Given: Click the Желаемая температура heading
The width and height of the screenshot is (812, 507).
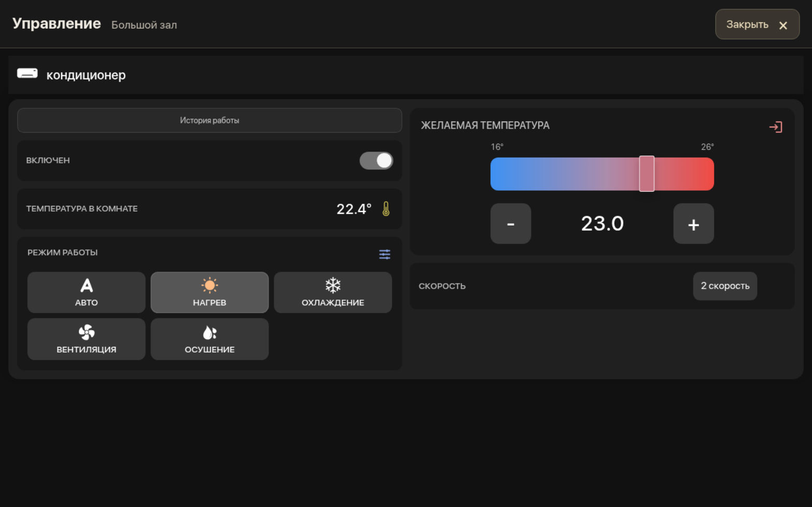Looking at the screenshot, I should (x=485, y=125).
